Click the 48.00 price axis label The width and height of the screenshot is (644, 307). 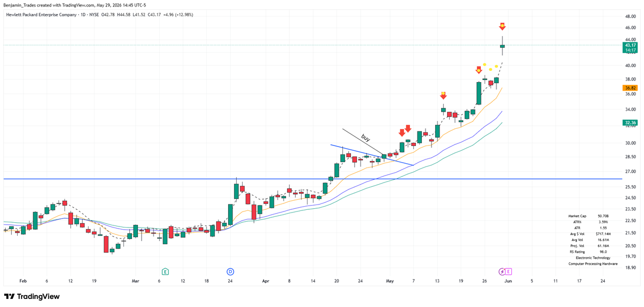[x=630, y=16]
